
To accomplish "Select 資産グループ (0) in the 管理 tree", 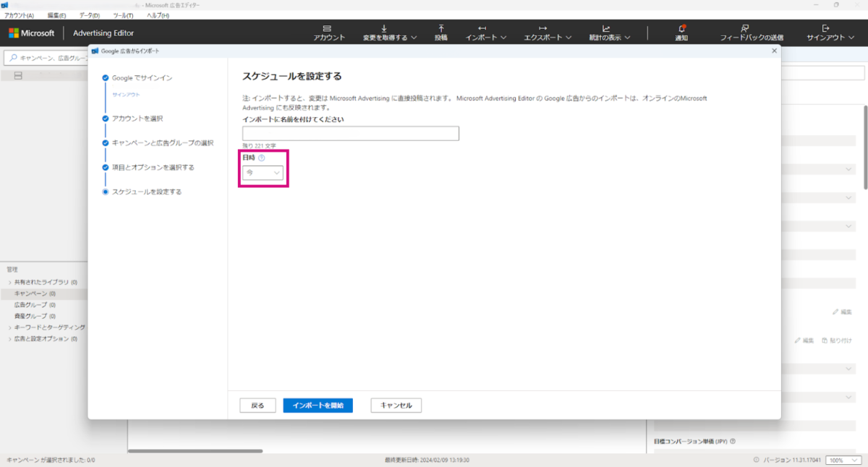I will (x=35, y=317).
